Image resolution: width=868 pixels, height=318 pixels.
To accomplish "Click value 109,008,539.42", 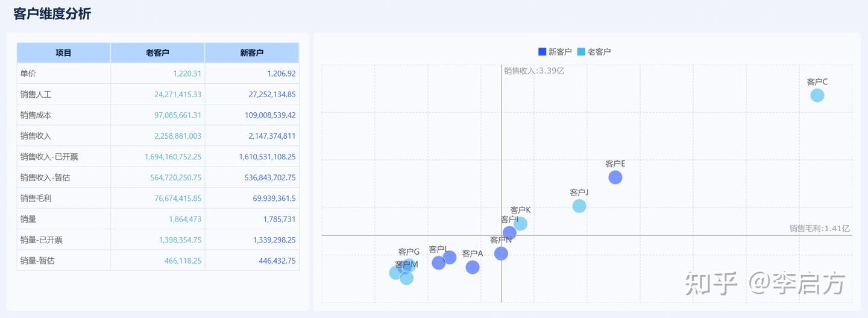I will click(x=270, y=115).
